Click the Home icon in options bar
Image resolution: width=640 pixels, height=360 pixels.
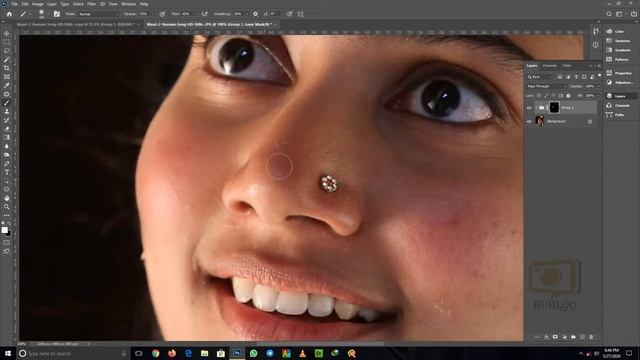(x=9, y=14)
